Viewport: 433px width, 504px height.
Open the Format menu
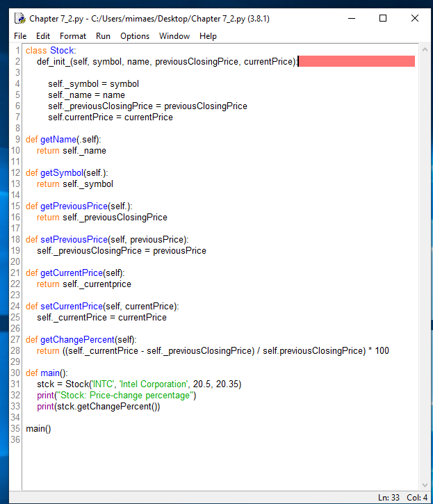tap(73, 36)
